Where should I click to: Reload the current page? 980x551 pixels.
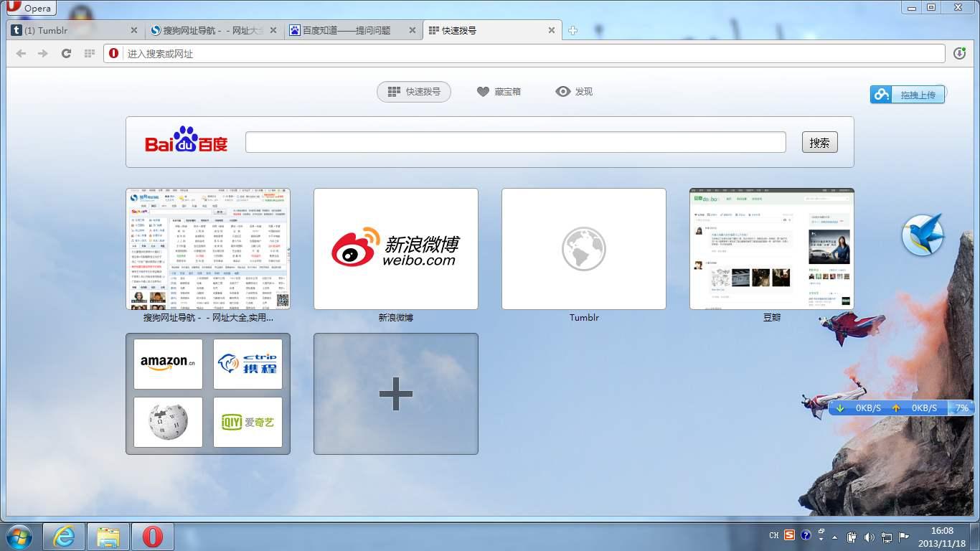click(x=66, y=53)
